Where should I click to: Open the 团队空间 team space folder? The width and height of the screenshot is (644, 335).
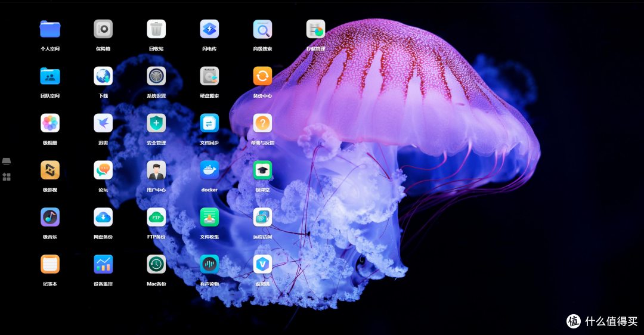(x=50, y=76)
